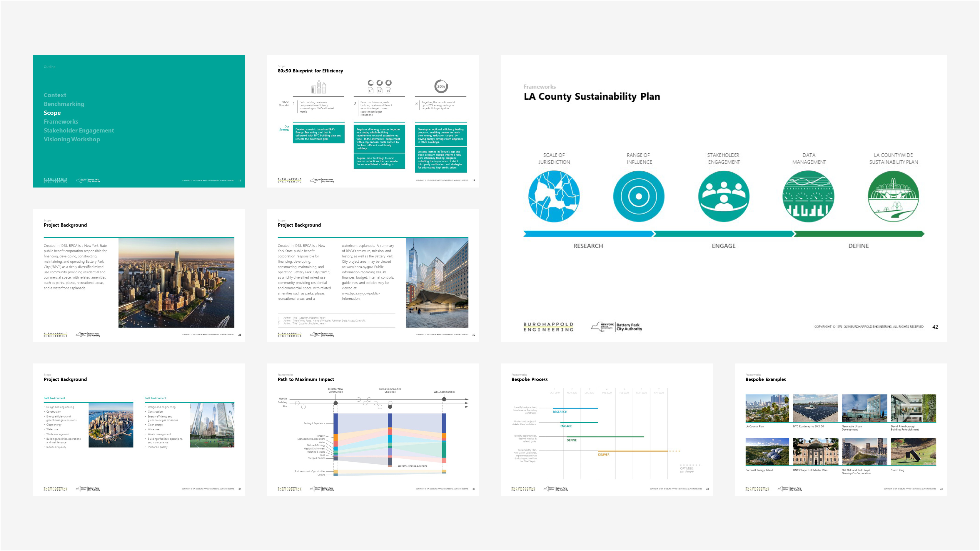Open the Path to Maximum Impact slide
Viewport: 980px width, 551px height.
(373, 429)
